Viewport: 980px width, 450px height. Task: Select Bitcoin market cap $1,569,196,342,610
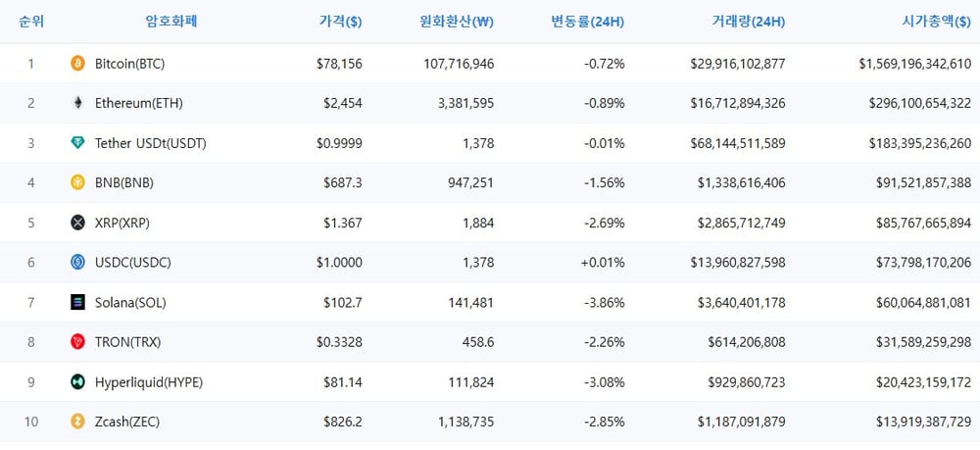point(915,64)
